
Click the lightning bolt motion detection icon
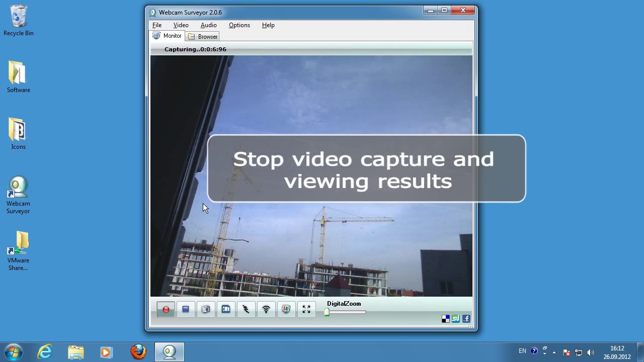[246, 309]
